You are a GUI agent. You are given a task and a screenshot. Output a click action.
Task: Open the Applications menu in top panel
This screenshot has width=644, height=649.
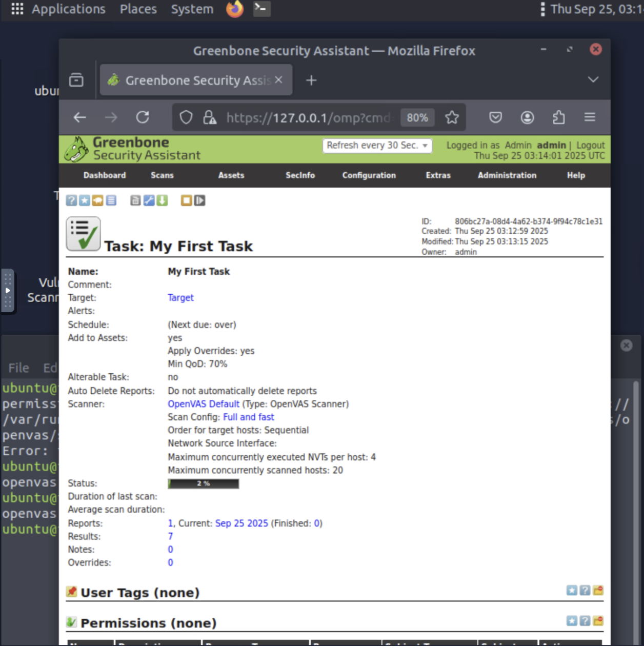[x=68, y=9]
